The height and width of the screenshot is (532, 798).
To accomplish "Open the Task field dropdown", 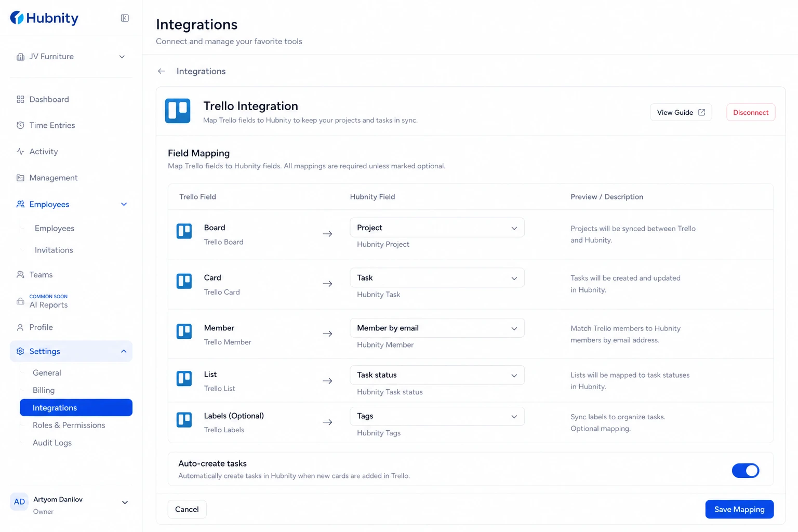I will tap(437, 278).
